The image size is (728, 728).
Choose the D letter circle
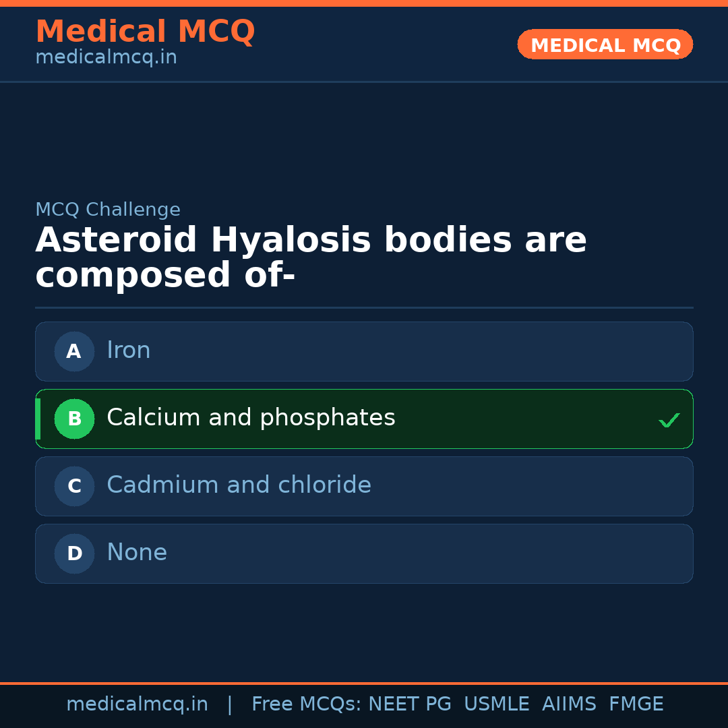click(x=74, y=553)
